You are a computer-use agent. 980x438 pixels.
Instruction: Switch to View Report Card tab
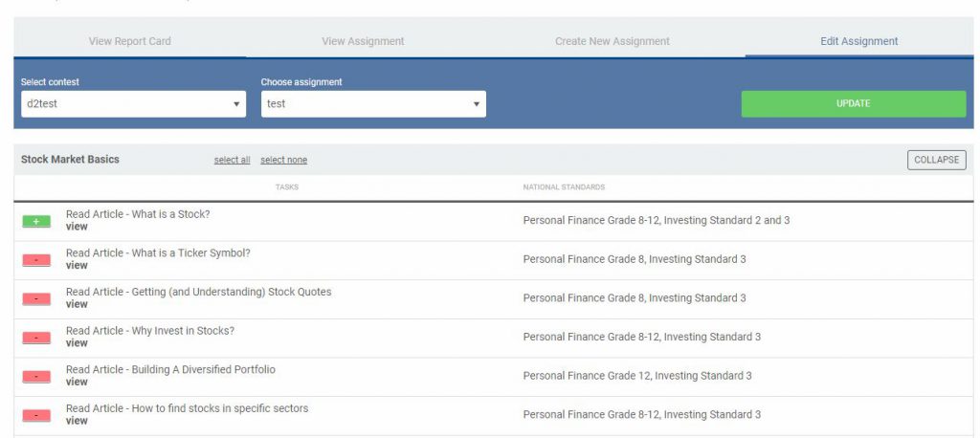[130, 41]
